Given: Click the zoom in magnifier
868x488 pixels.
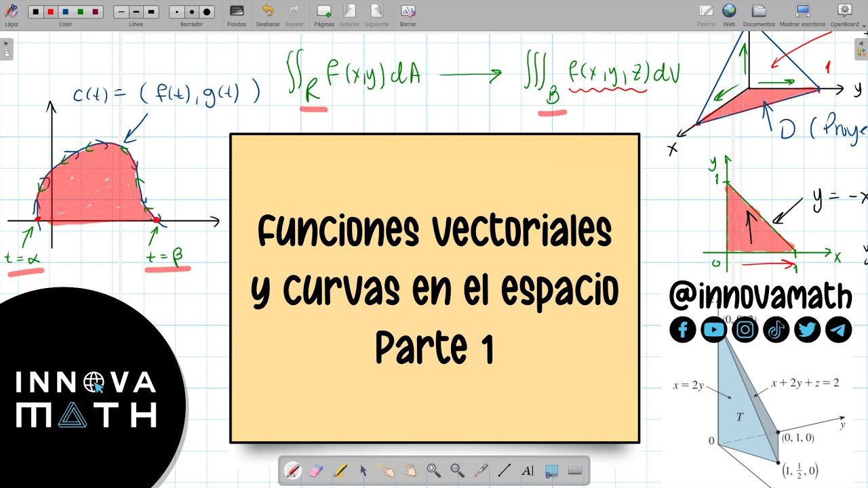Looking at the screenshot, I should click(433, 470).
